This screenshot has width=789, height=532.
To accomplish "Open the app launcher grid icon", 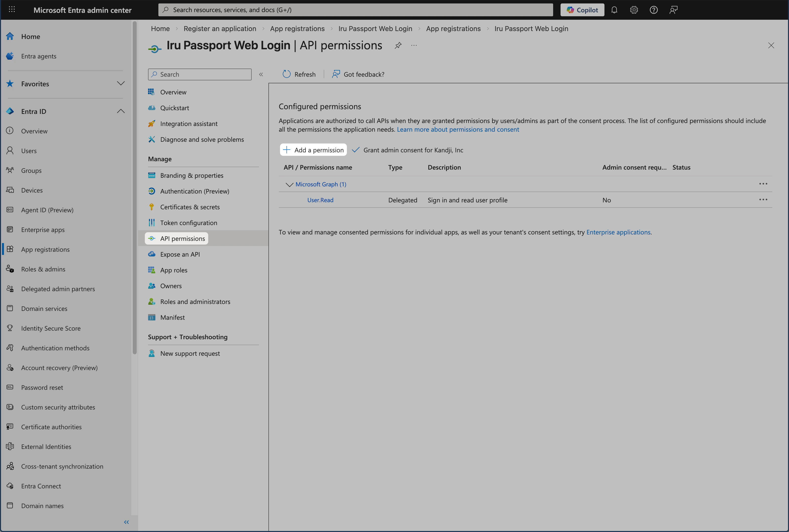I will 12,10.
